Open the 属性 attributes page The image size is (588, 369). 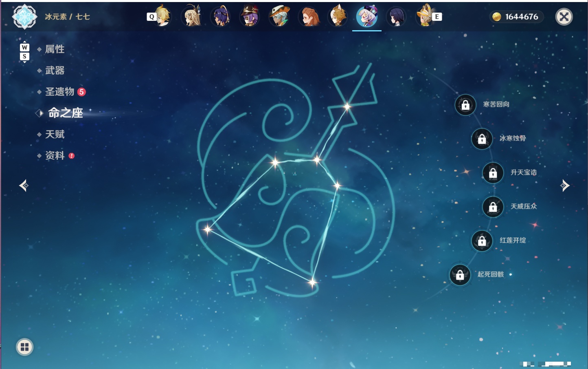55,49
